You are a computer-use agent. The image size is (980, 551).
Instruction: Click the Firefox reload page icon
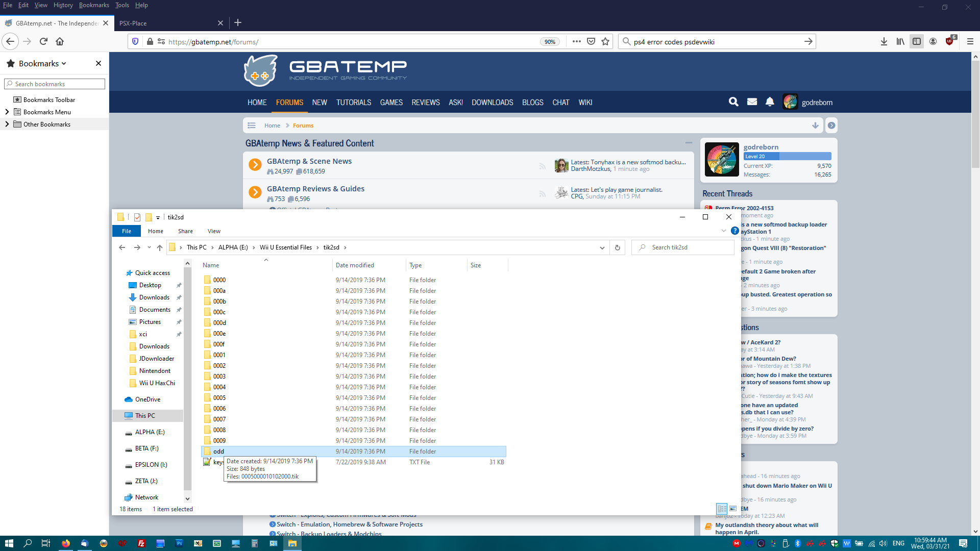[43, 41]
